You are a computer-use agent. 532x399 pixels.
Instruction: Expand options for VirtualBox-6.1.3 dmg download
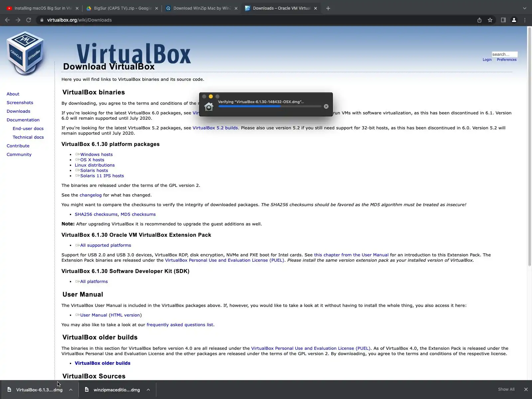(71, 390)
